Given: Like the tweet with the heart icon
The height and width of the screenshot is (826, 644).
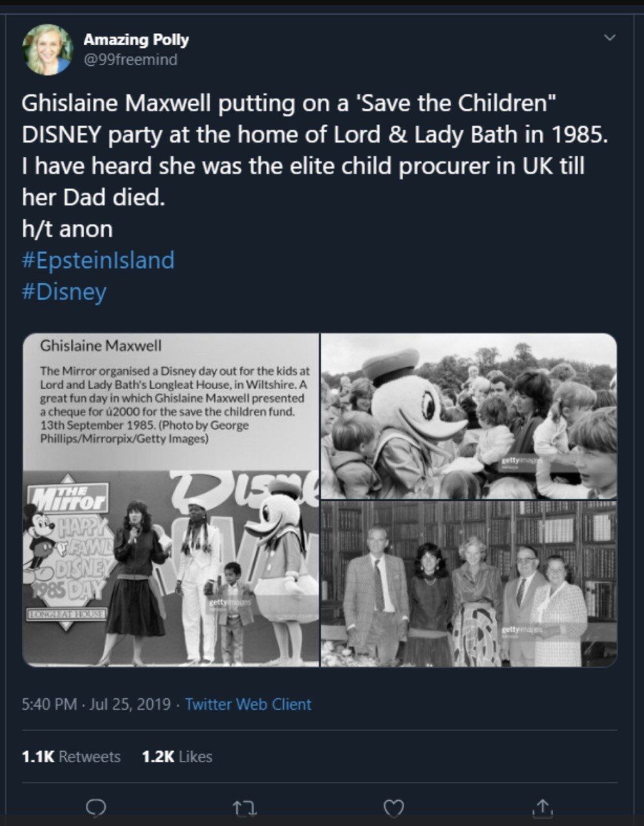Looking at the screenshot, I should [x=394, y=807].
